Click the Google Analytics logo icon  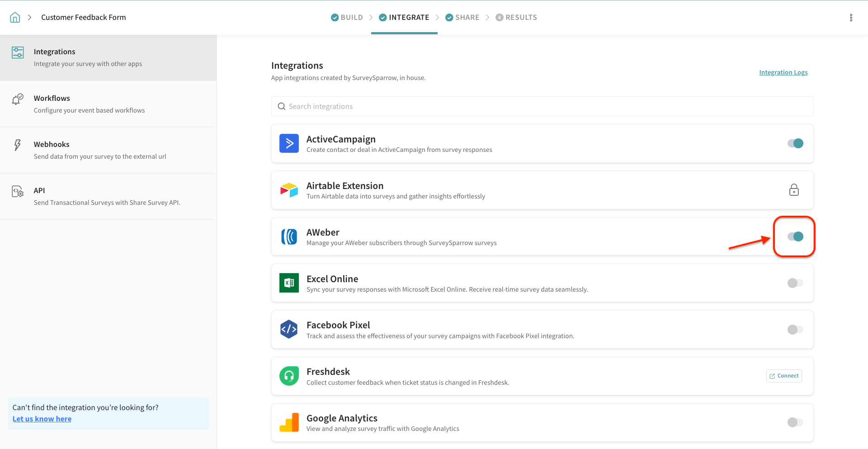[289, 422]
